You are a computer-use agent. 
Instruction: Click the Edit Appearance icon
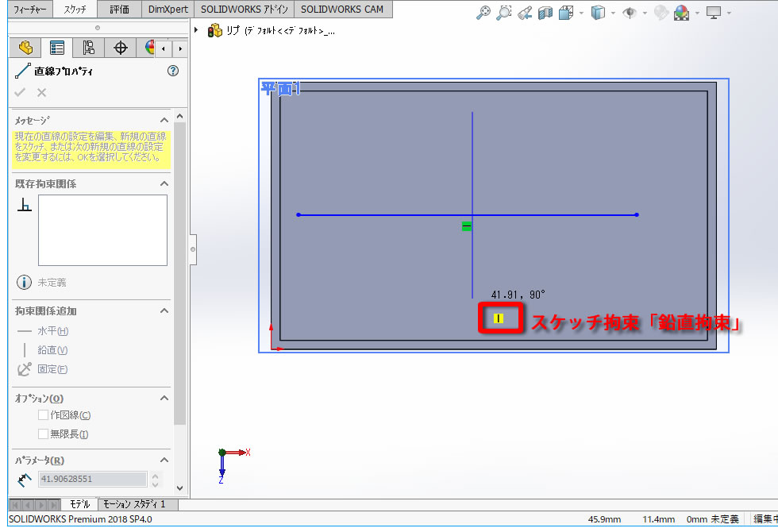click(x=661, y=13)
